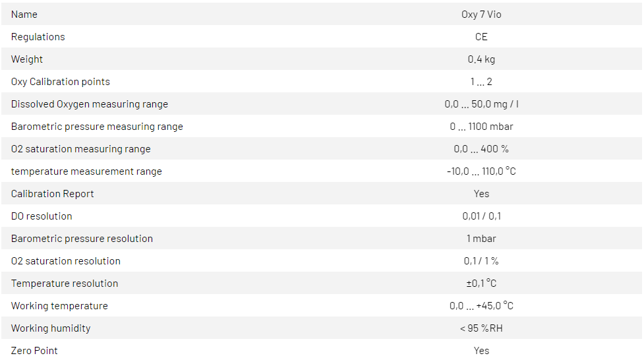Select the Zero Point row label
The width and height of the screenshot is (644, 362).
[x=34, y=351]
